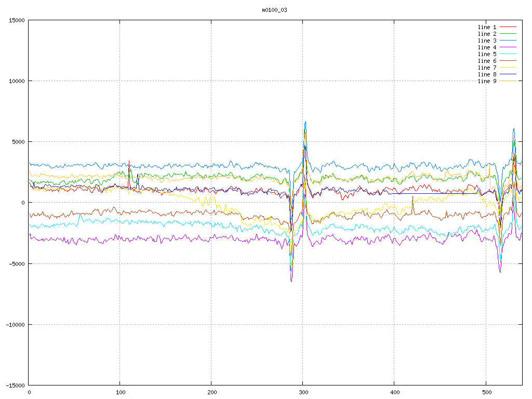
Task: Select the dark blue line 8 legend swatch
Action: coord(508,74)
